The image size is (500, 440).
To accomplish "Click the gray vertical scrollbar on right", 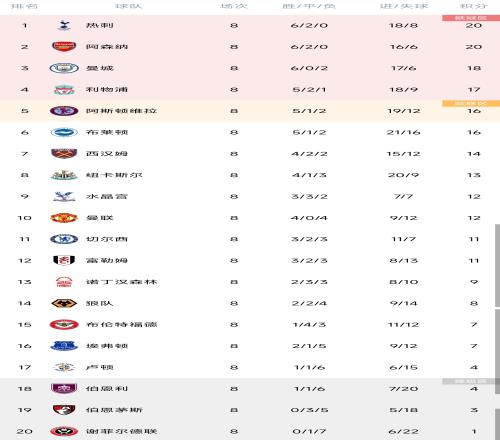I will (x=497, y=265).
